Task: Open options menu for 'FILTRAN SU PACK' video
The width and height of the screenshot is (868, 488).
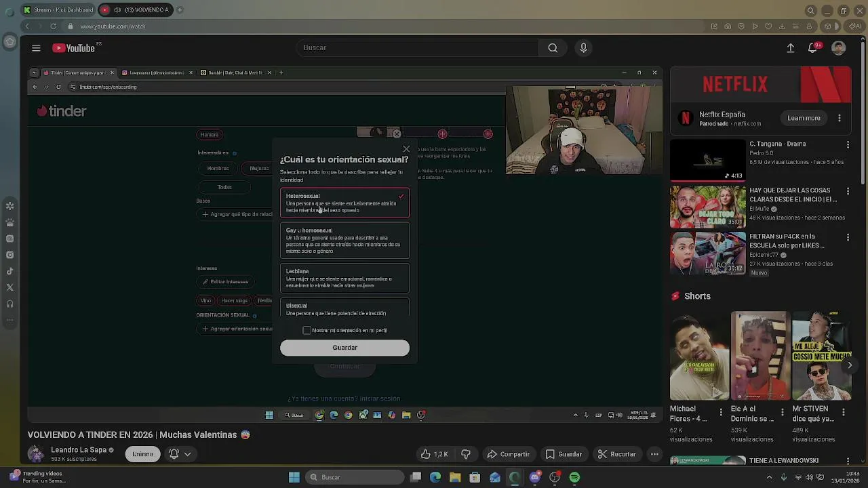Action: pyautogui.click(x=848, y=237)
